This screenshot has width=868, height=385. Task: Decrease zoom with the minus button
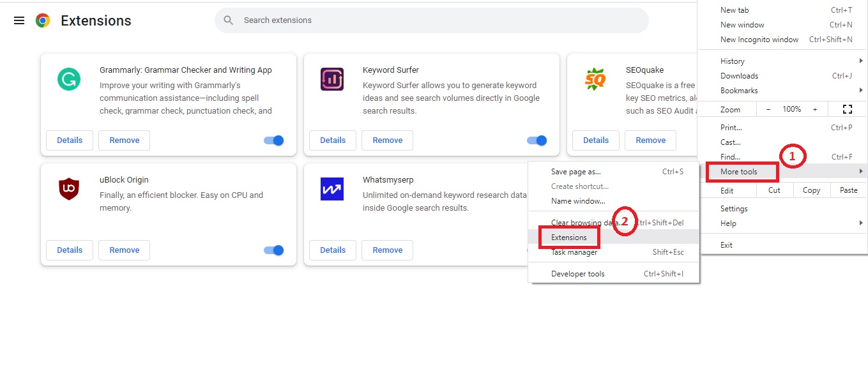point(768,109)
